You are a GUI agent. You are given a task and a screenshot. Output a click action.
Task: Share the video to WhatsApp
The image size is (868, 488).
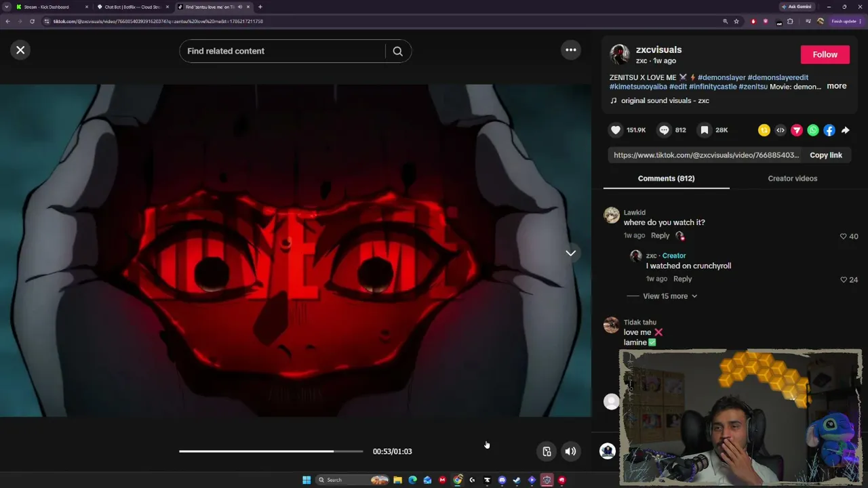pos(813,130)
